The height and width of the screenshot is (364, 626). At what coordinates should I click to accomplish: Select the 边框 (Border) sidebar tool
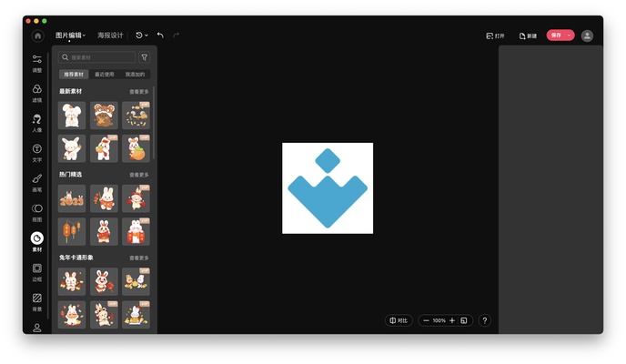[x=37, y=271]
